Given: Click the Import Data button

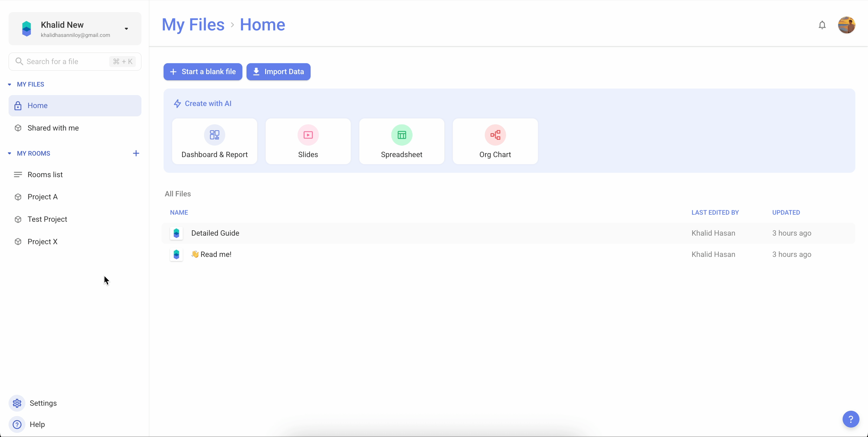Looking at the screenshot, I should 278,72.
